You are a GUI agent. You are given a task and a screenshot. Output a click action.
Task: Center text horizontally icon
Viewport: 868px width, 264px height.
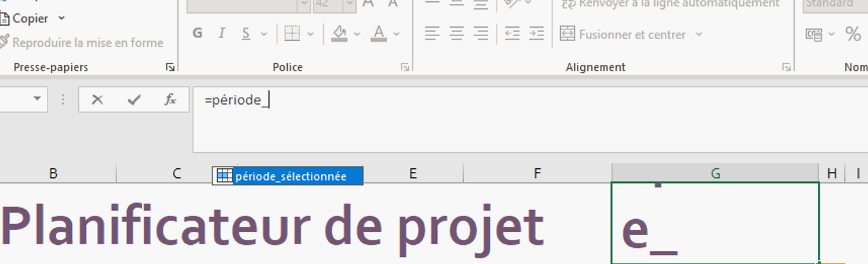(457, 34)
